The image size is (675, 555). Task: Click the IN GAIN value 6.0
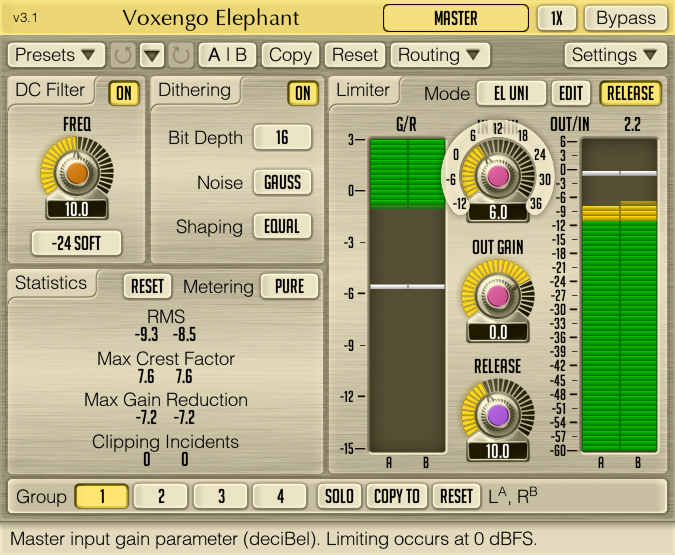(498, 212)
